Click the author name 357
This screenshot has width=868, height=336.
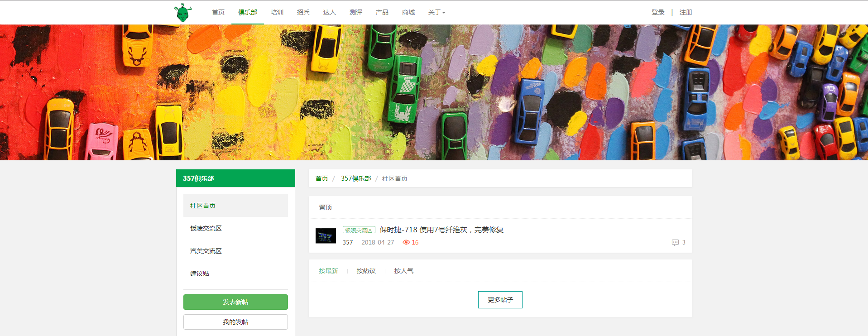[x=348, y=242]
